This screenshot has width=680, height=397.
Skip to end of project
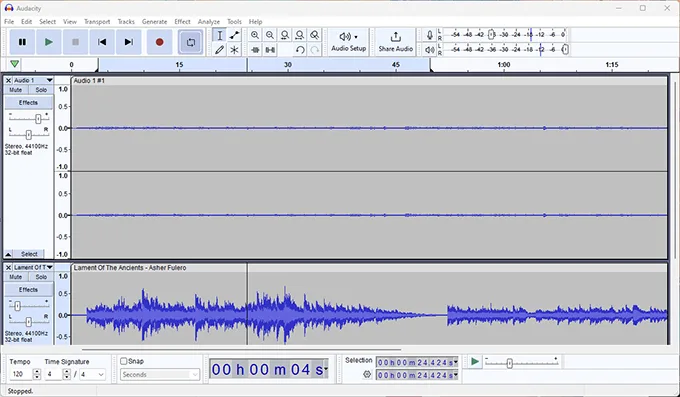click(128, 42)
